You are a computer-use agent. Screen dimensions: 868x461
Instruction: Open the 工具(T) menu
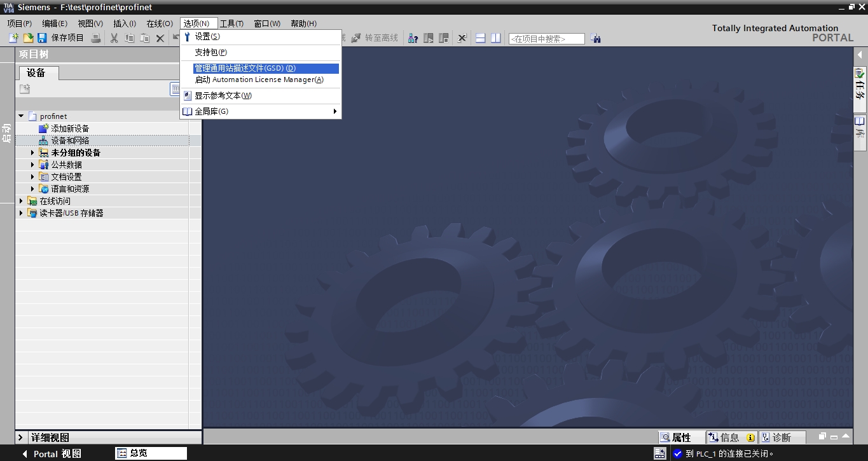tap(231, 24)
